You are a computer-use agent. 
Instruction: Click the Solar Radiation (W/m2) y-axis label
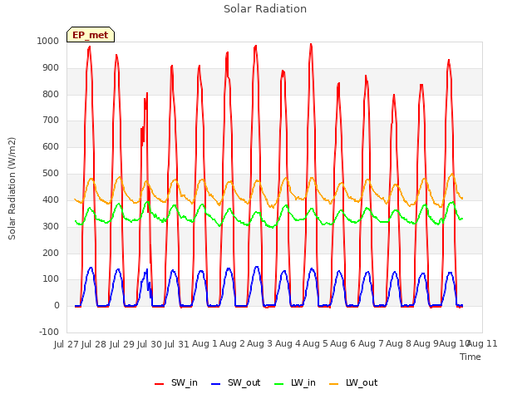click(x=12, y=189)
